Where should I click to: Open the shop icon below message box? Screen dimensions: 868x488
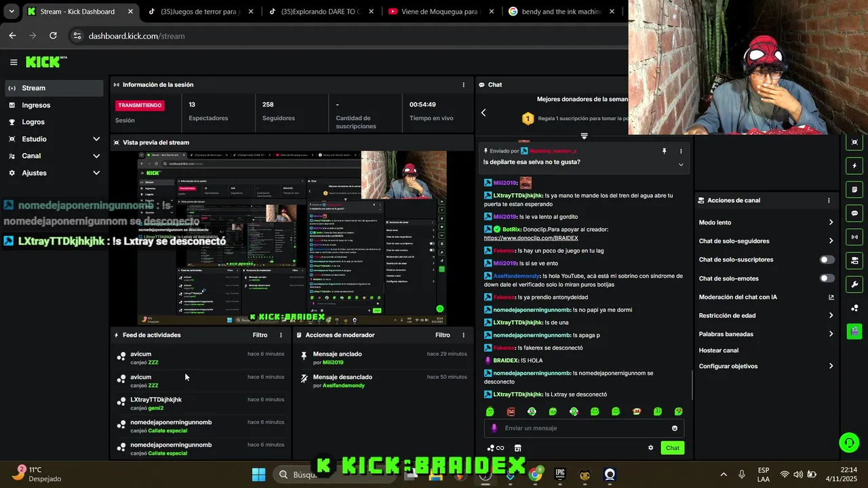(x=518, y=448)
